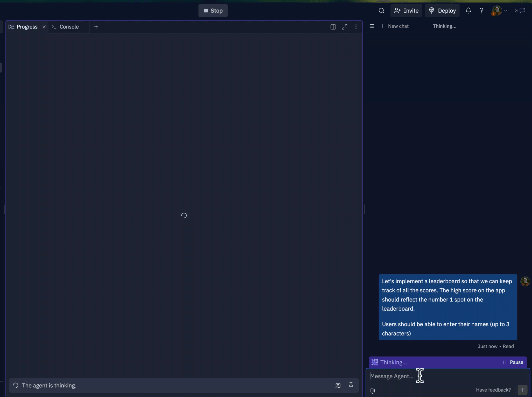Close the Progress tab
Image resolution: width=532 pixels, height=397 pixels.
pyautogui.click(x=44, y=27)
